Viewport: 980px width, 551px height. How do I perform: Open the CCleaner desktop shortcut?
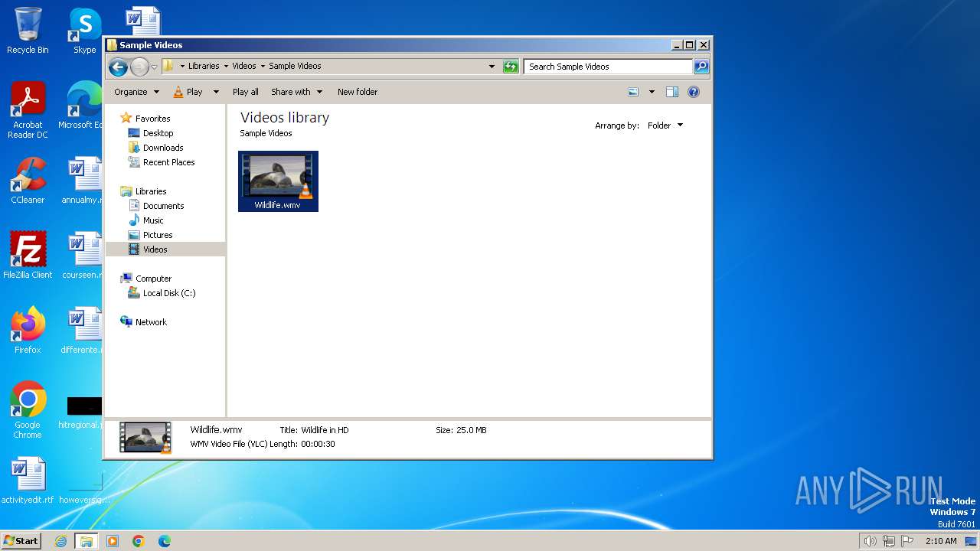click(28, 181)
